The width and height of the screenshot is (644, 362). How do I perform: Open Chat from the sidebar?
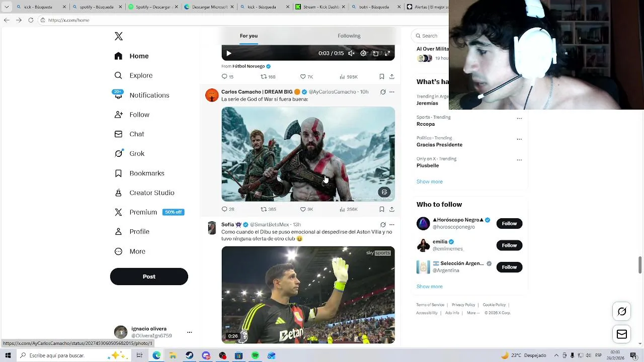129,134
